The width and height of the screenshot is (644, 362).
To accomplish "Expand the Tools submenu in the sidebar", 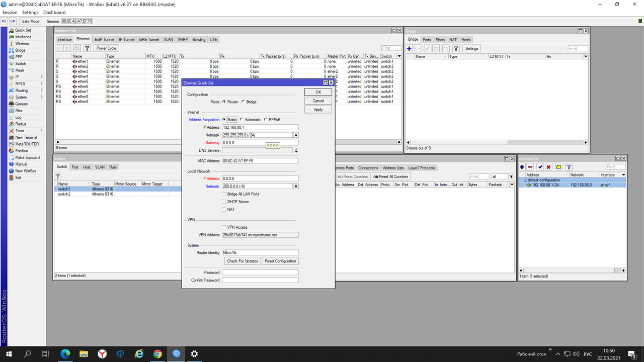I will coord(41,131).
